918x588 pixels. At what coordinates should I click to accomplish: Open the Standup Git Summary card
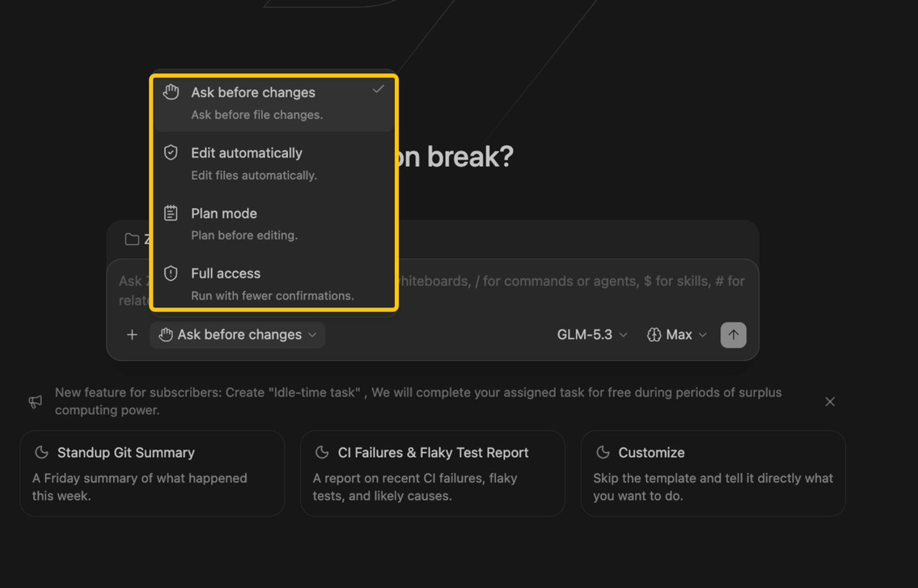click(x=153, y=473)
